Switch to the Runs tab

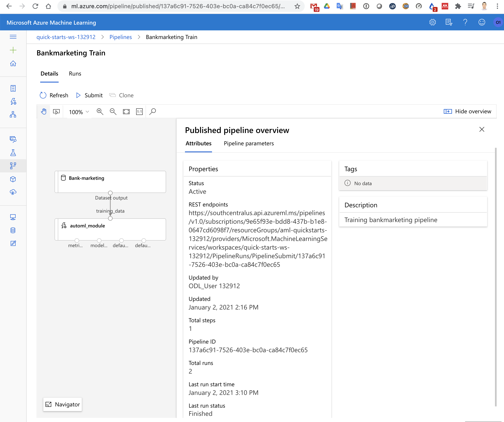tap(75, 74)
